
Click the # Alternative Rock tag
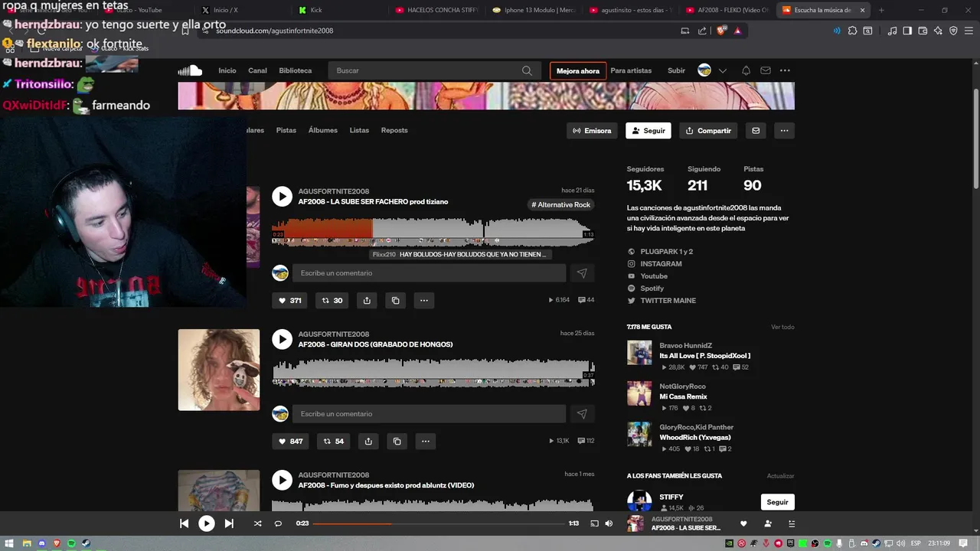561,205
